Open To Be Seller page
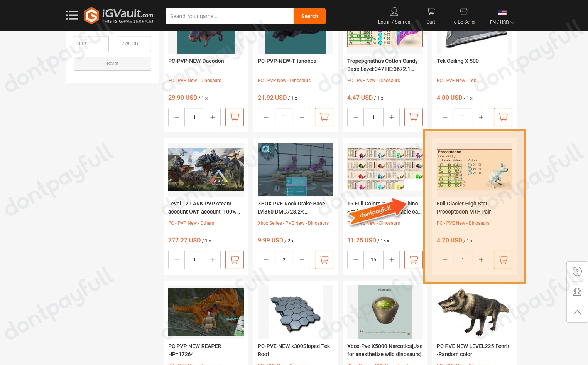The height and width of the screenshot is (365, 588). coord(463,16)
